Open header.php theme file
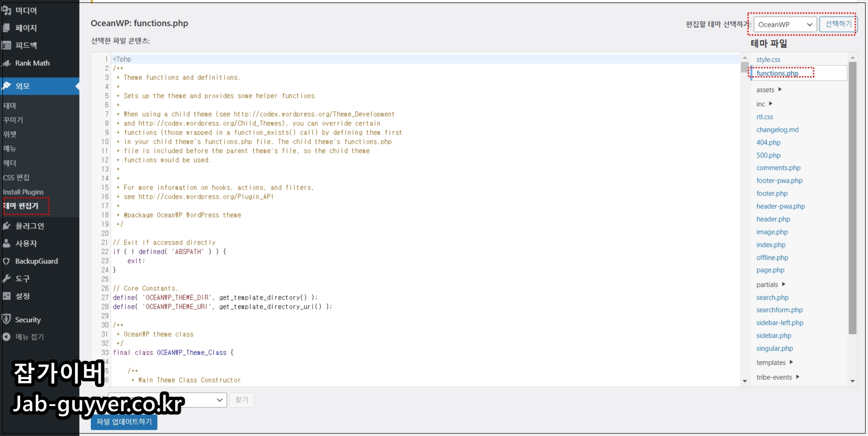 click(773, 219)
